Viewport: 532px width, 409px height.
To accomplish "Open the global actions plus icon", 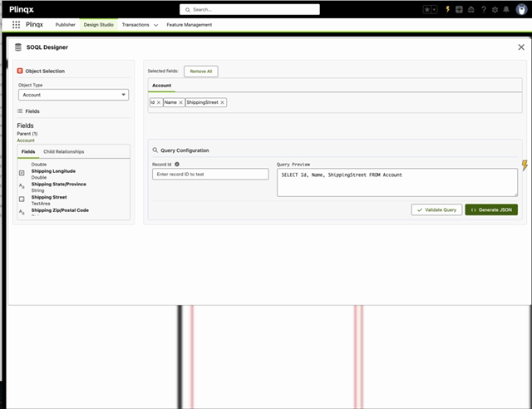I will 459,9.
